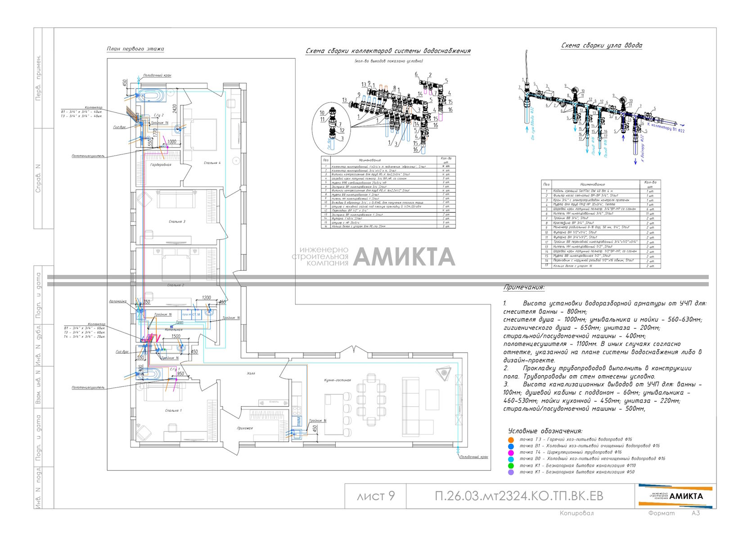Click room label "Кухня-гостиная"

point(337,381)
